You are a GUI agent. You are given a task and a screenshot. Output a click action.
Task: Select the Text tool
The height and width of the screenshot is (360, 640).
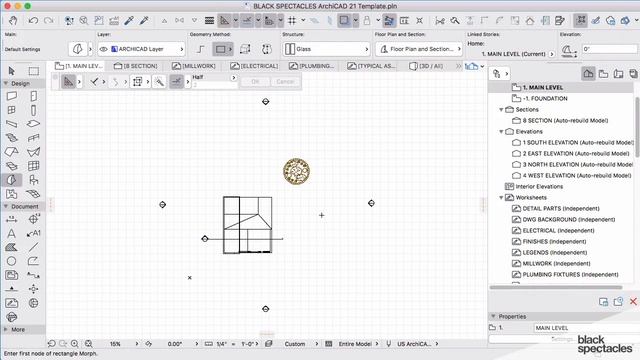(x=11, y=233)
